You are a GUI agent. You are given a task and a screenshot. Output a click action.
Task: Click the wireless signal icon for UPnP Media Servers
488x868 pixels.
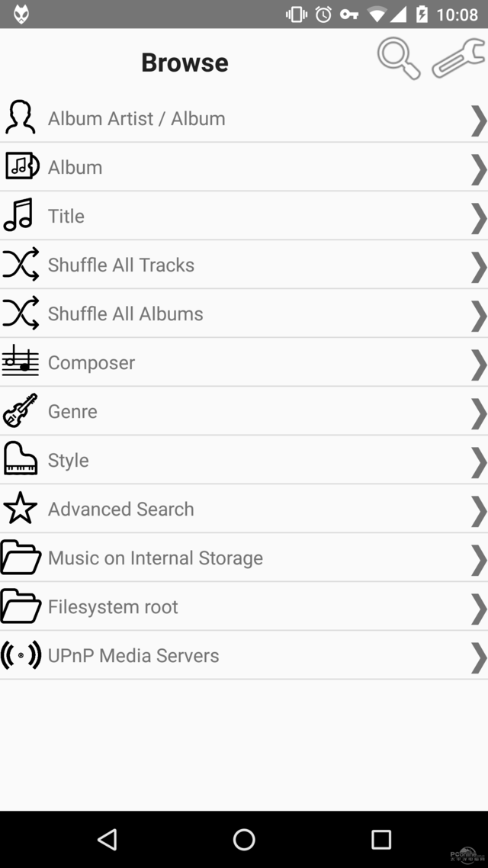click(20, 654)
